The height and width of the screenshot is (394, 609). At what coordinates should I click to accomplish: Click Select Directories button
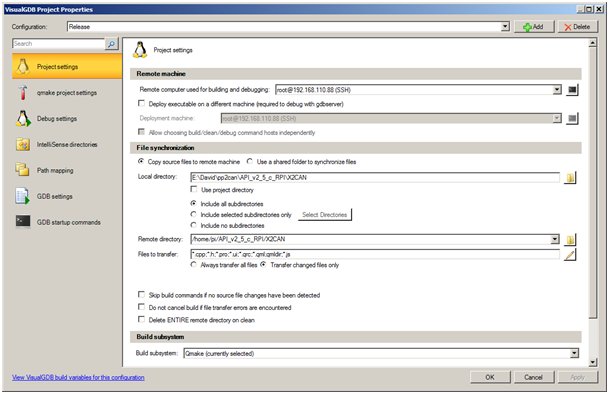point(325,214)
